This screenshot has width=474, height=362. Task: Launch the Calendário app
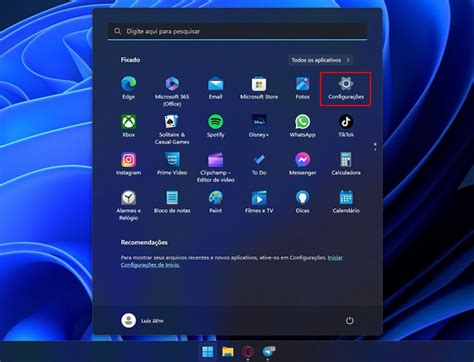[346, 202]
